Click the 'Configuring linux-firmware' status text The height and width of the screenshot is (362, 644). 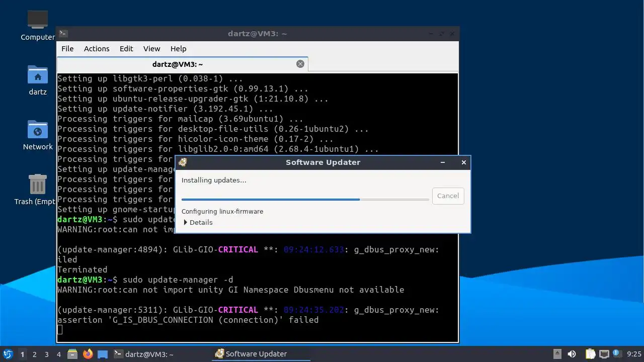[222, 211]
